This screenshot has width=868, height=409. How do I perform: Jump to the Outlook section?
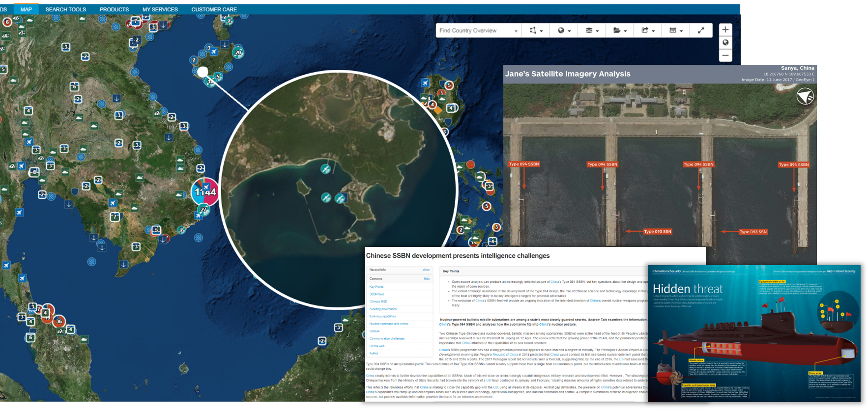tap(375, 331)
